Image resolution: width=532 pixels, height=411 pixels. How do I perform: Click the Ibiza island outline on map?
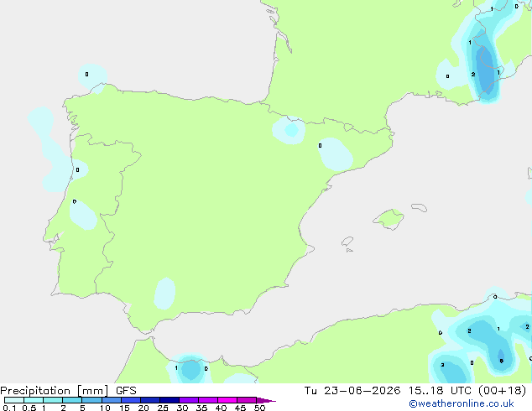(x=347, y=242)
